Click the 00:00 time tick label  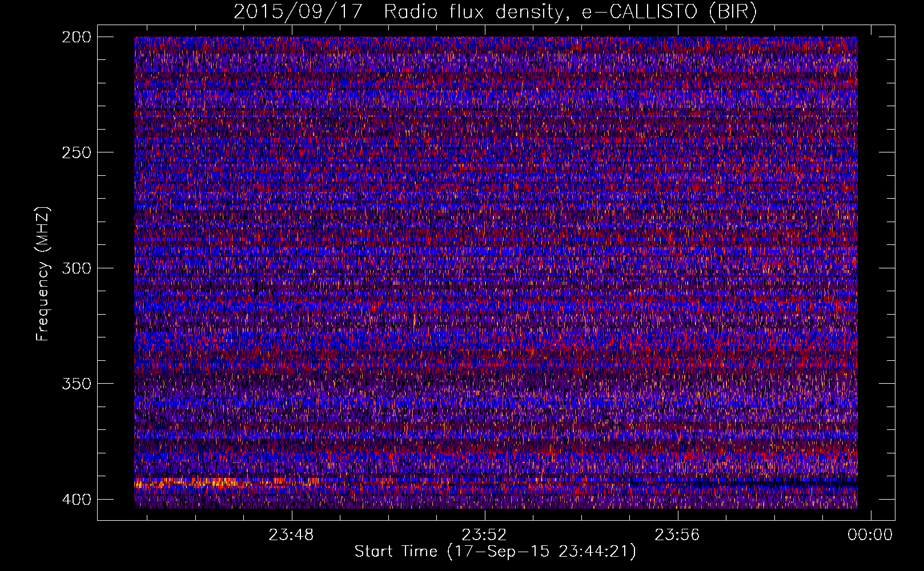pyautogui.click(x=870, y=535)
